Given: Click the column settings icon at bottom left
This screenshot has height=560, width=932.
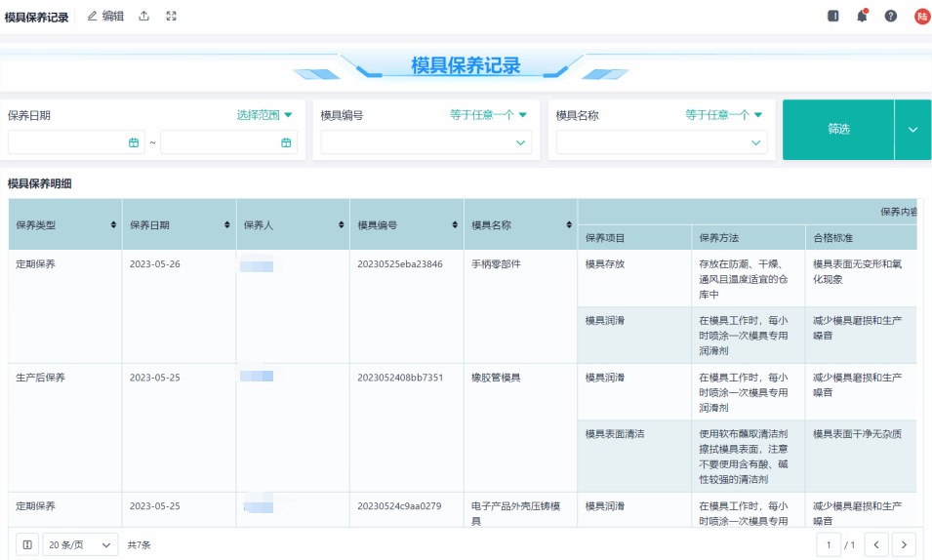Looking at the screenshot, I should [27, 544].
